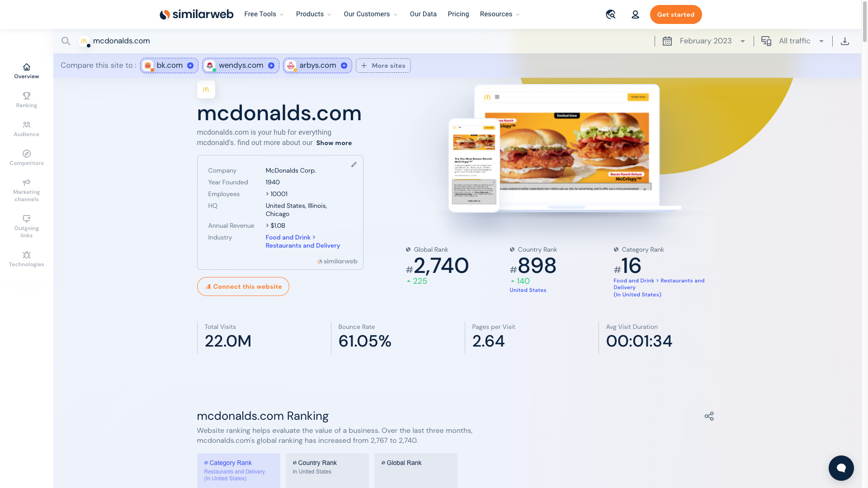Screen dimensions: 868x488
Task: Click the Competitors sidebar icon
Action: click(x=26, y=158)
